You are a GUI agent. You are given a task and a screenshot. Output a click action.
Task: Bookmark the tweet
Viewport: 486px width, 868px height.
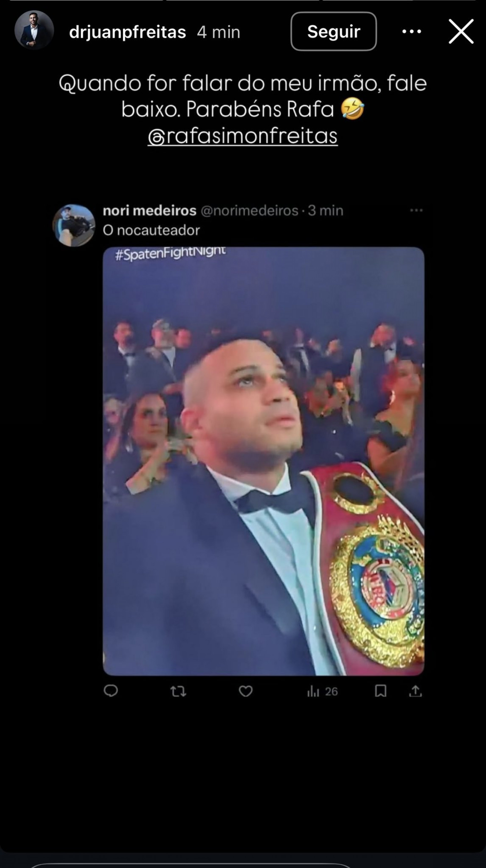coord(381,691)
